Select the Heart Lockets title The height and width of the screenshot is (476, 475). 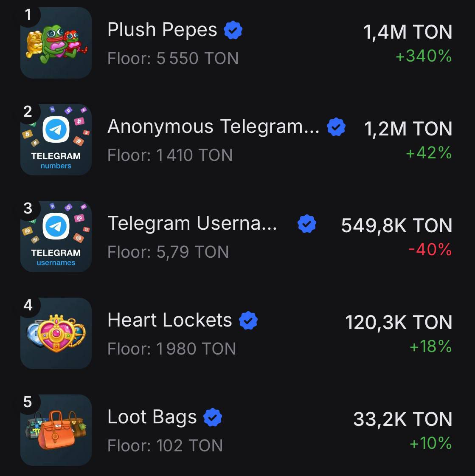(x=170, y=320)
